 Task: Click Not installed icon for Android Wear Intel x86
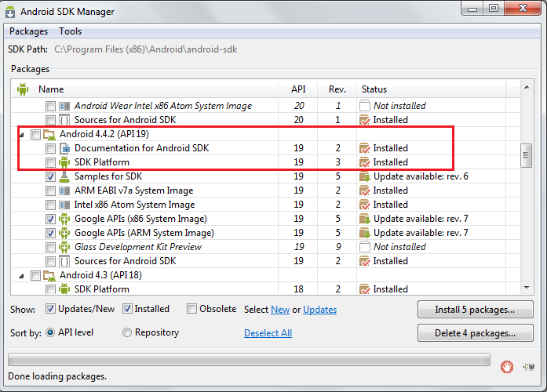365,106
